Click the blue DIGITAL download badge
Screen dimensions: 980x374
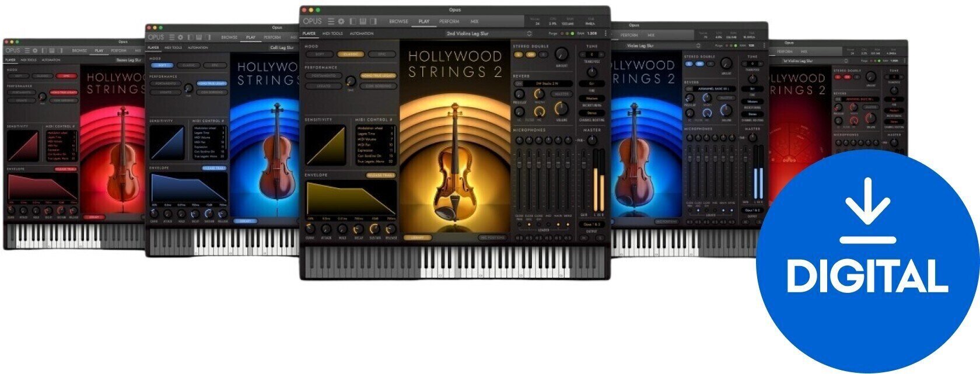click(867, 260)
